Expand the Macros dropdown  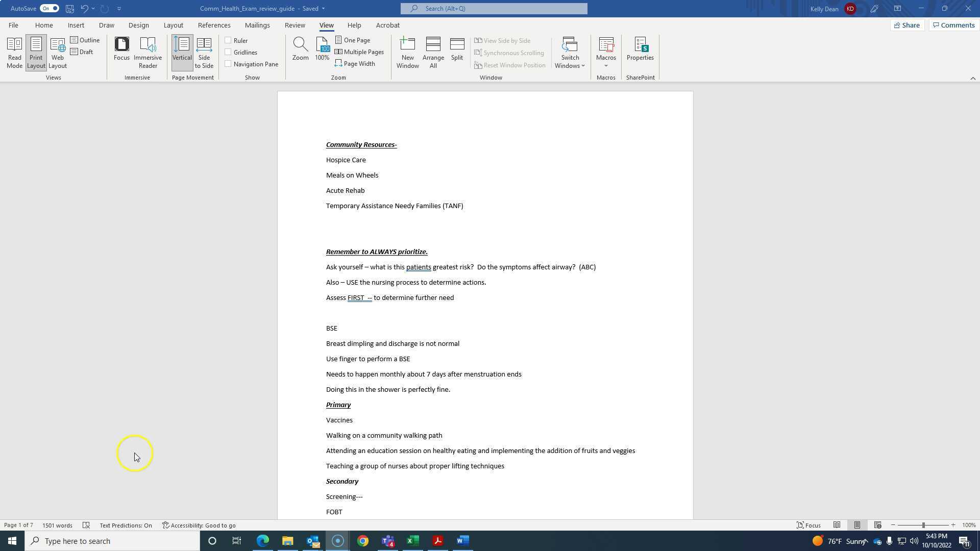tap(606, 52)
